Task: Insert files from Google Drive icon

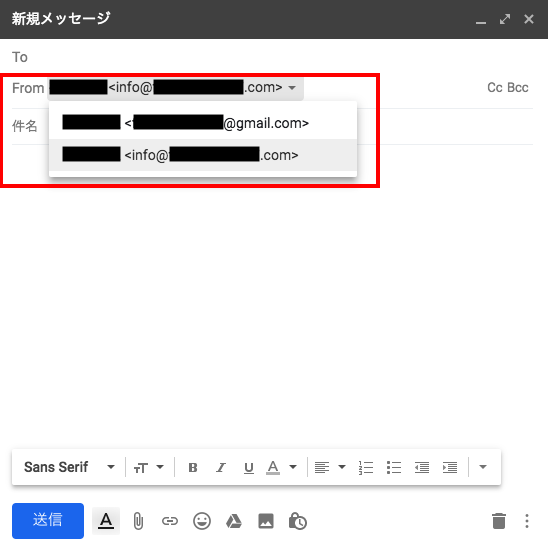Action: click(234, 521)
